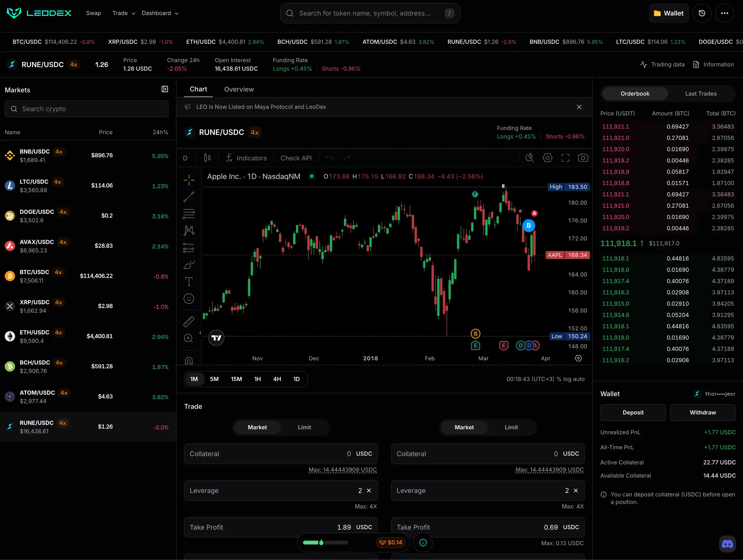This screenshot has width=743, height=560.
Task: Click left form Max 14.44443909 USDC link
Action: (343, 470)
